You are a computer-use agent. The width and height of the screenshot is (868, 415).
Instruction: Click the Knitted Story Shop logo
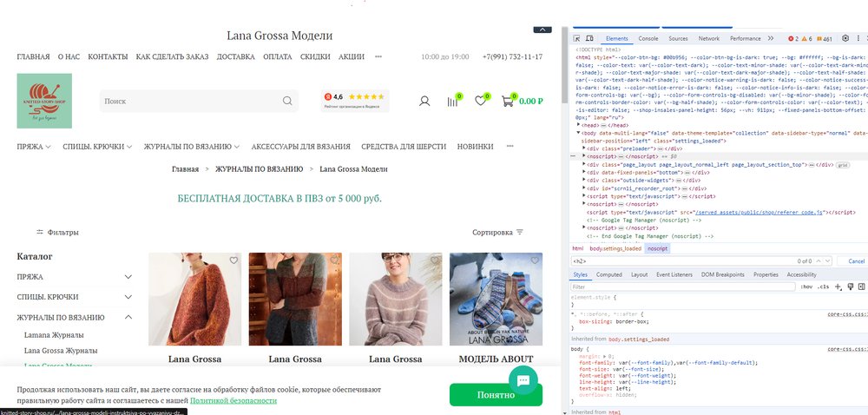pos(44,101)
